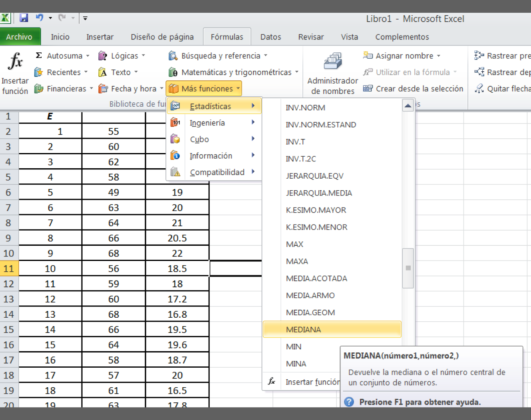Open the Estadísticas submenu
The image size is (531, 420).
(214, 106)
